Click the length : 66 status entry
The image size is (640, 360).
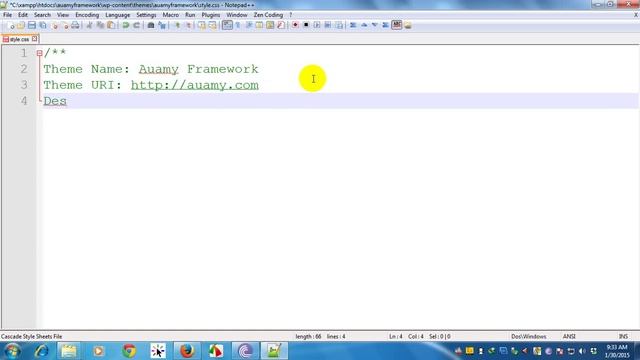coord(308,336)
